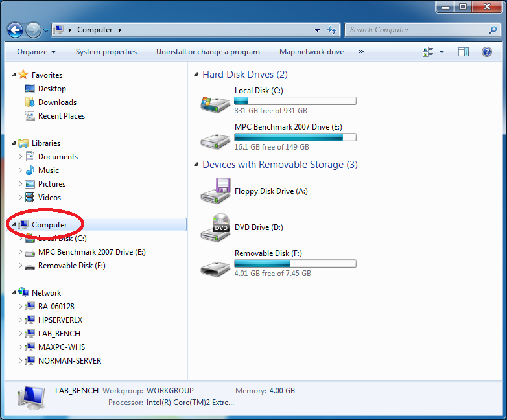Open the Organize menu
507x420 pixels.
(36, 52)
